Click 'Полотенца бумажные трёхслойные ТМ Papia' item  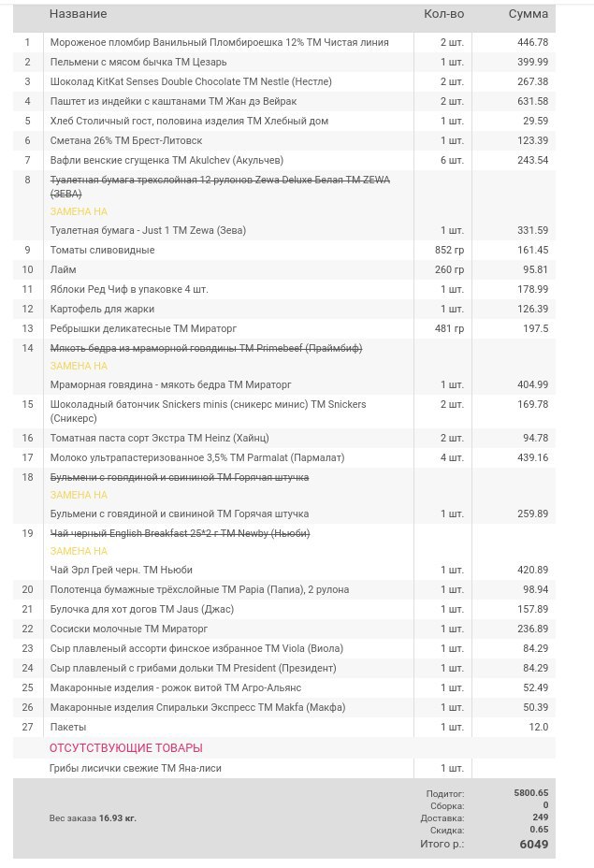click(x=199, y=589)
